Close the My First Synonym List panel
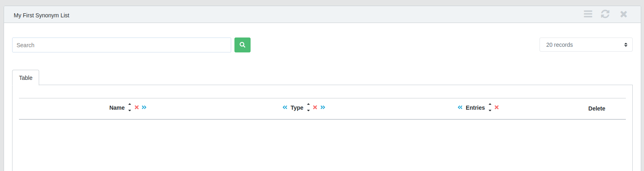The height and width of the screenshot is (171, 644). 623,14
